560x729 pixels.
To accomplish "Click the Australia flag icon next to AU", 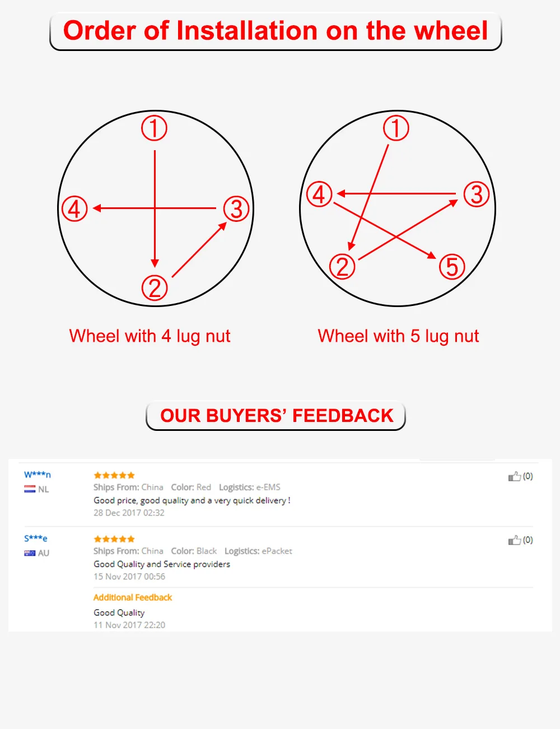I will click(30, 553).
